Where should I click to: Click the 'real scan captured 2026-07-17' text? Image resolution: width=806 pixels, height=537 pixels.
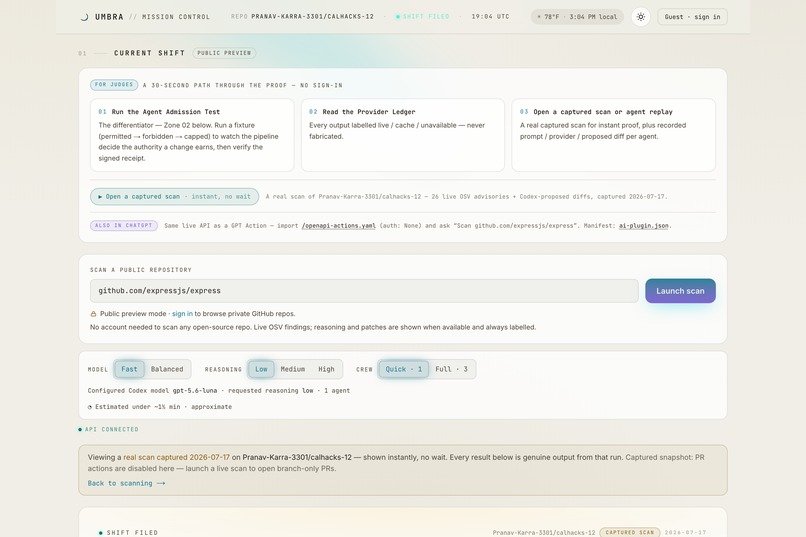[176, 457]
